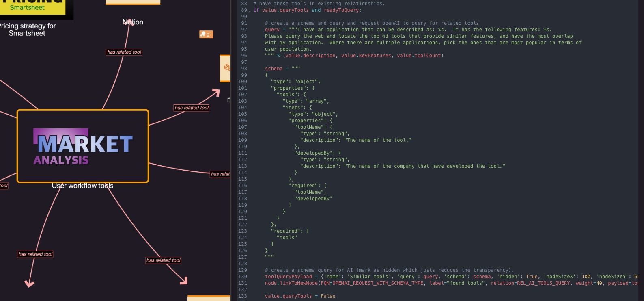Click the wrench icon on the cream node
The image size is (644, 301).
click(x=226, y=68)
